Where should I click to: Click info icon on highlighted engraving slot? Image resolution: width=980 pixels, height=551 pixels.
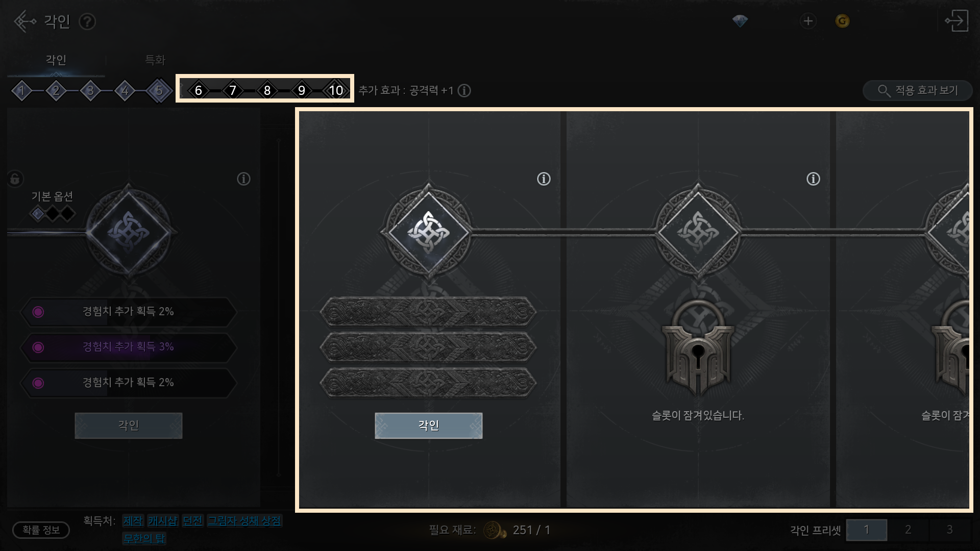click(x=544, y=179)
